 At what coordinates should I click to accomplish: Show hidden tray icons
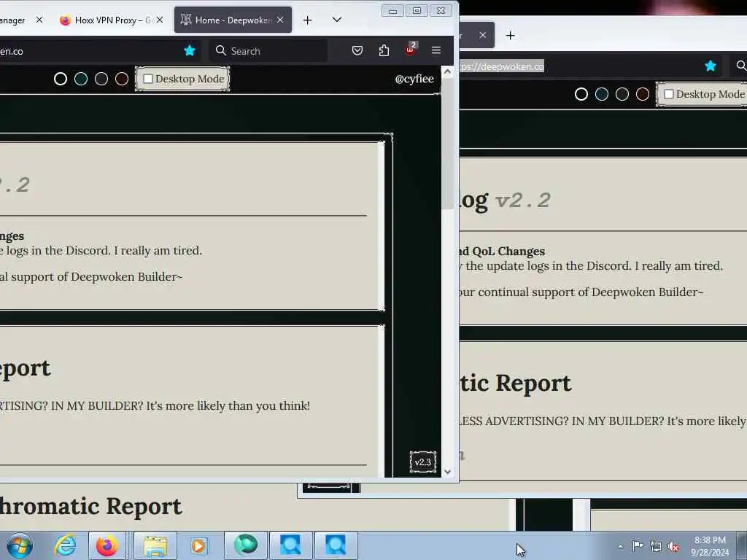coord(620,547)
